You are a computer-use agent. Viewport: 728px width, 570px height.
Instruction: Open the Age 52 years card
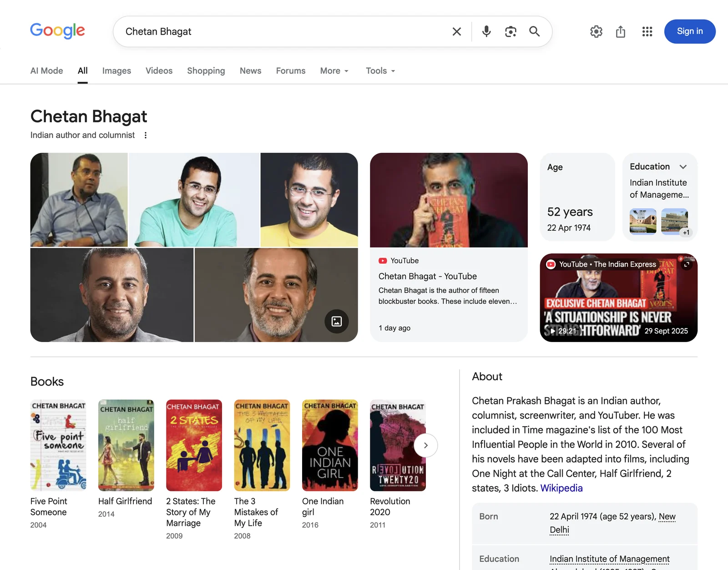tap(577, 197)
